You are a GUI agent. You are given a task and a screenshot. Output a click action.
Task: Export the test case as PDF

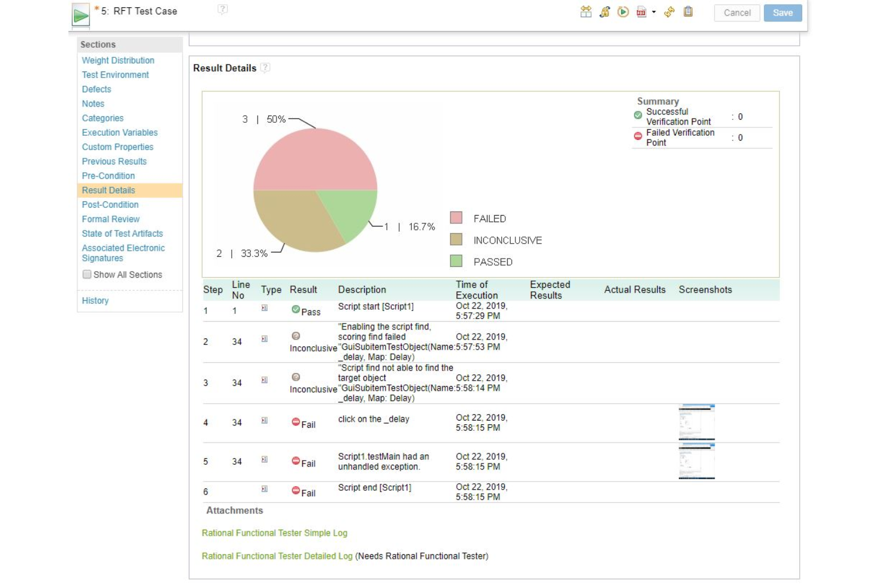point(641,13)
